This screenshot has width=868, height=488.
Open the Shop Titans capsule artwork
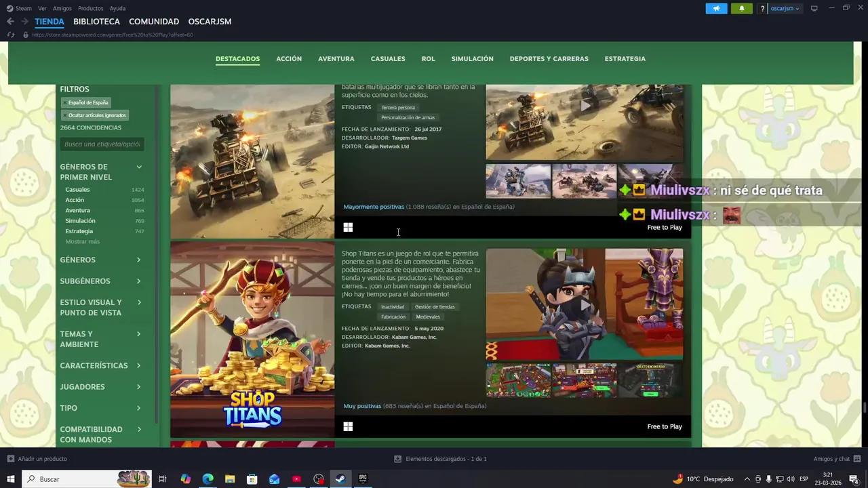pyautogui.click(x=252, y=340)
